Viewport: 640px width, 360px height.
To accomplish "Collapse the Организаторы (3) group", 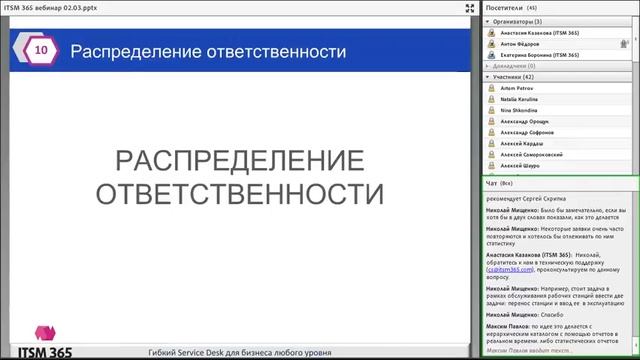I will [487, 22].
